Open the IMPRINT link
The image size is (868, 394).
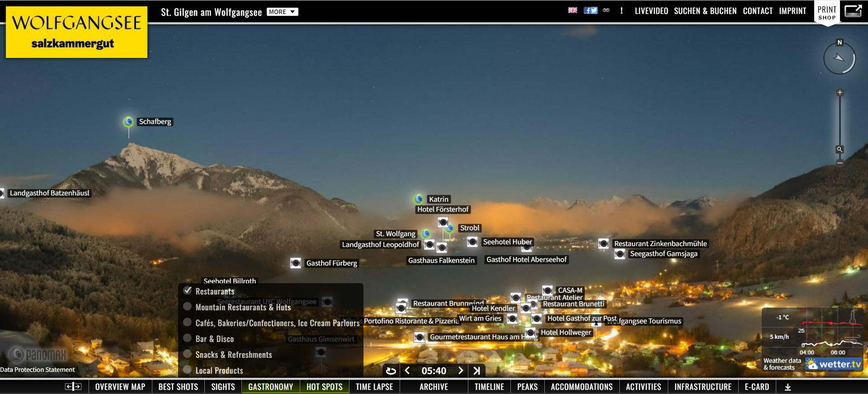pos(793,11)
